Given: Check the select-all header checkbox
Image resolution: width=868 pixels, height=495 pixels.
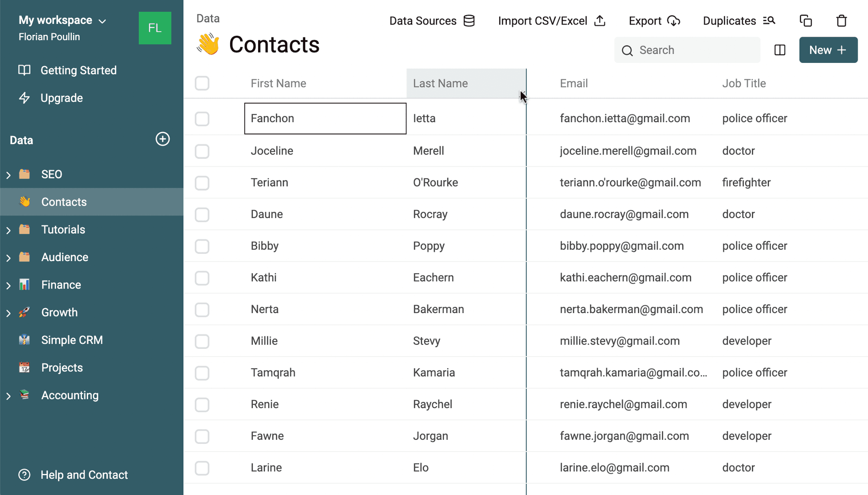Looking at the screenshot, I should point(202,83).
